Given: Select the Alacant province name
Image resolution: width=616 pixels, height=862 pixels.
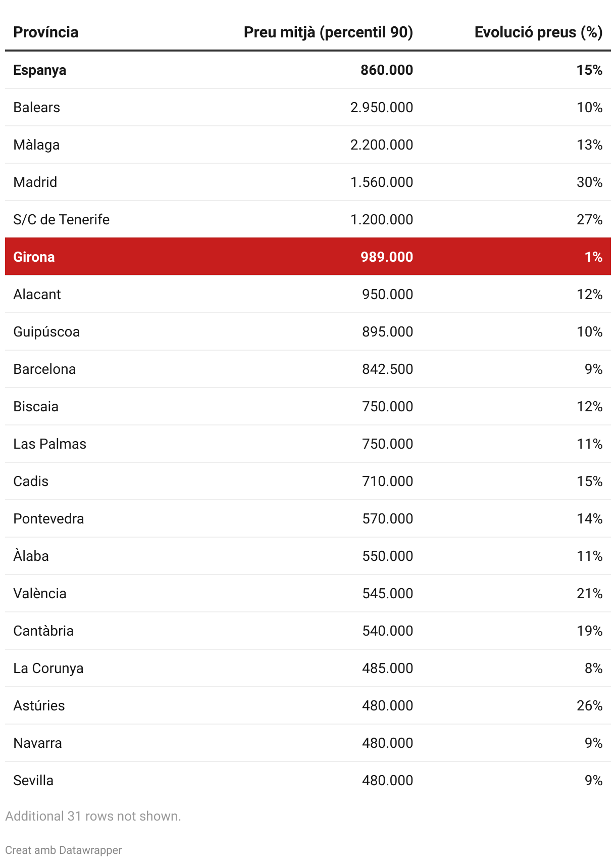Looking at the screenshot, I should tap(37, 295).
